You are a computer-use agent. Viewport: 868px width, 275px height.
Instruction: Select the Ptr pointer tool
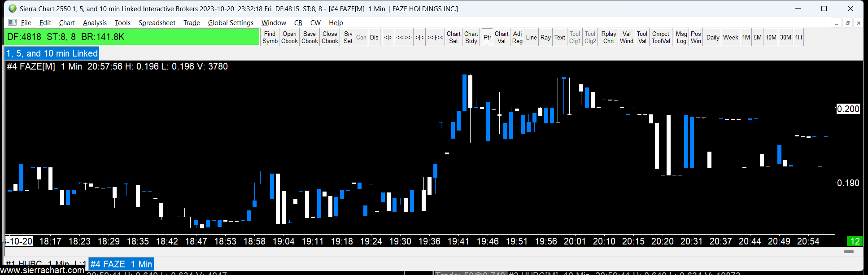[x=487, y=37]
